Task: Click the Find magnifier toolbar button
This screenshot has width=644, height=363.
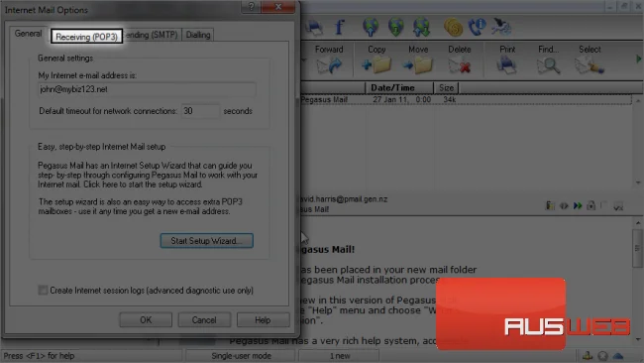Action: [549, 60]
